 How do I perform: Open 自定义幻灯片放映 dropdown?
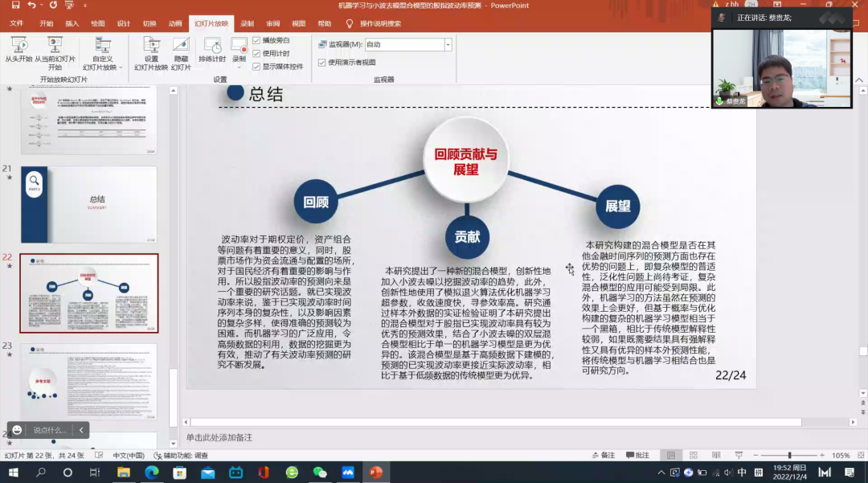pos(102,53)
